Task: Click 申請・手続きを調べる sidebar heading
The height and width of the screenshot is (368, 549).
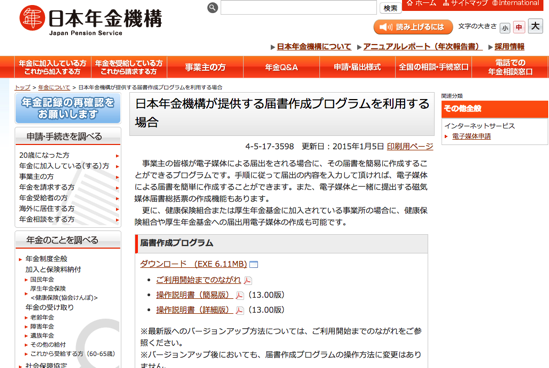Action: [x=64, y=137]
